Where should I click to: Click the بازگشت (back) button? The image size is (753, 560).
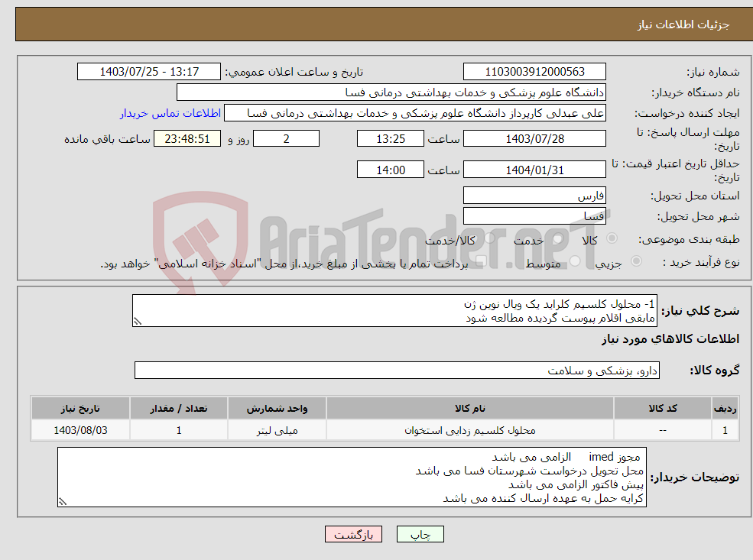353,534
